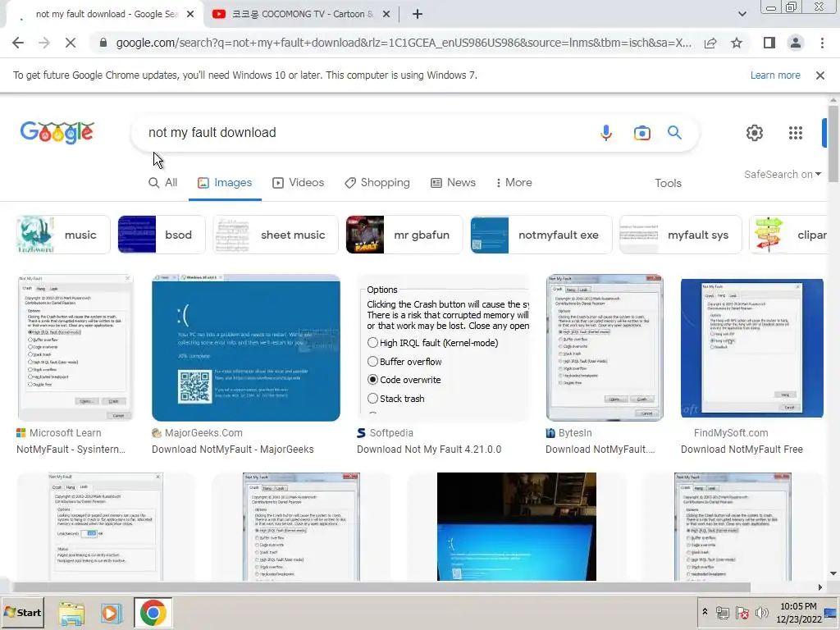Go back to the previous page
Screen dimensions: 840x630
(18, 43)
